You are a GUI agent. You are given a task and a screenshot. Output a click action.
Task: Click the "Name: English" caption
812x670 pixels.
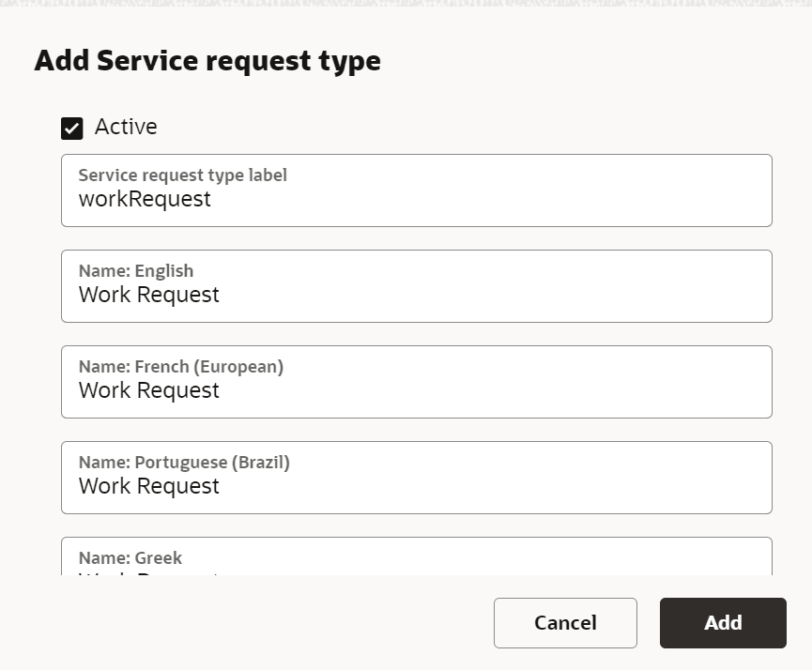click(x=135, y=271)
